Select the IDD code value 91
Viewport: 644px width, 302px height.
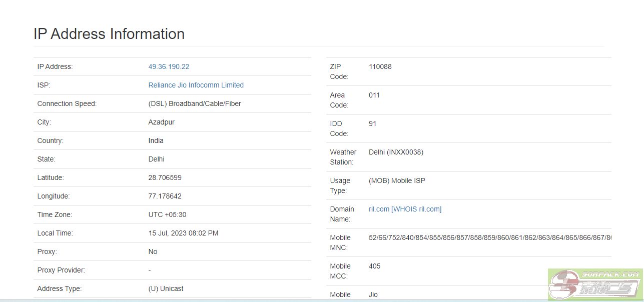(373, 123)
